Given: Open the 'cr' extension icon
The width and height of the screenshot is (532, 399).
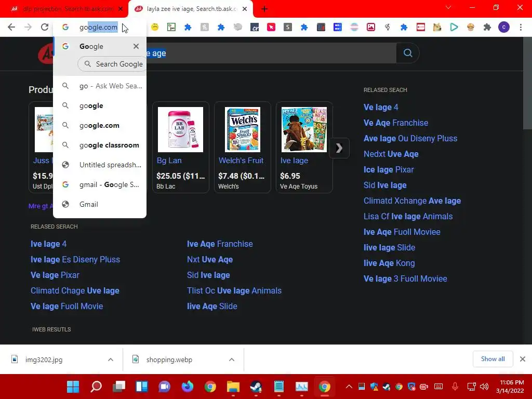Looking at the screenshot, I should 255,27.
